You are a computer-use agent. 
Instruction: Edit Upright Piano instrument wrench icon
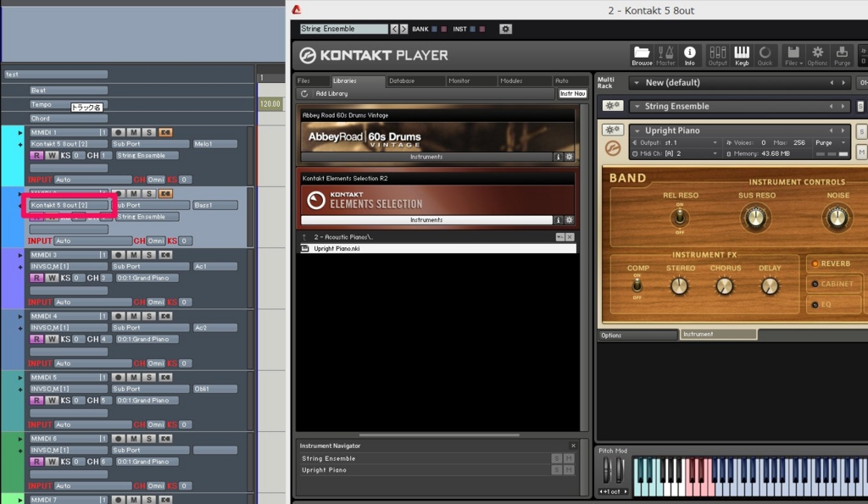(x=612, y=130)
